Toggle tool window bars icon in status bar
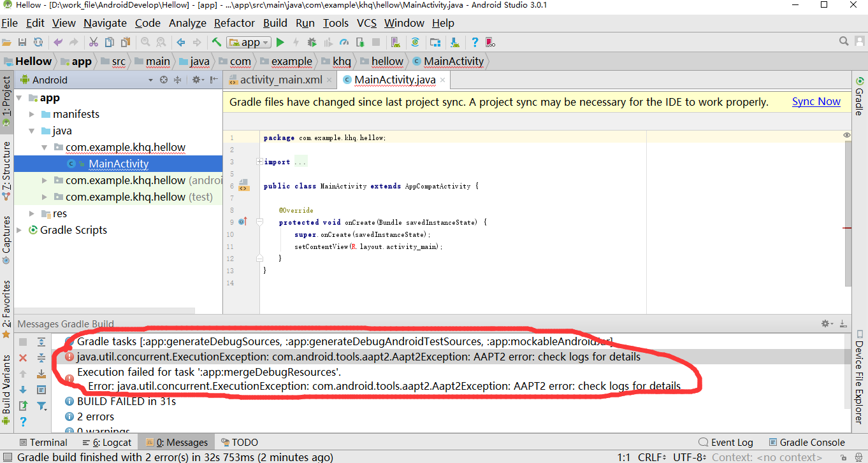The width and height of the screenshot is (868, 463). point(6,457)
